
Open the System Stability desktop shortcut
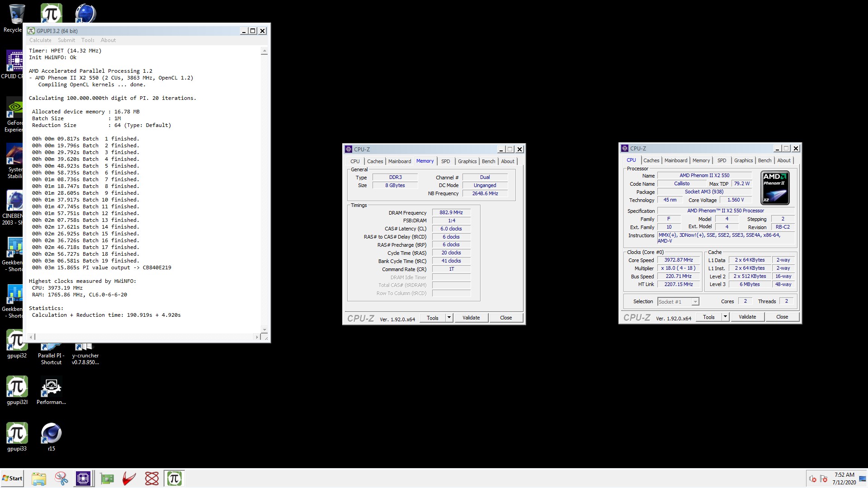click(x=14, y=161)
